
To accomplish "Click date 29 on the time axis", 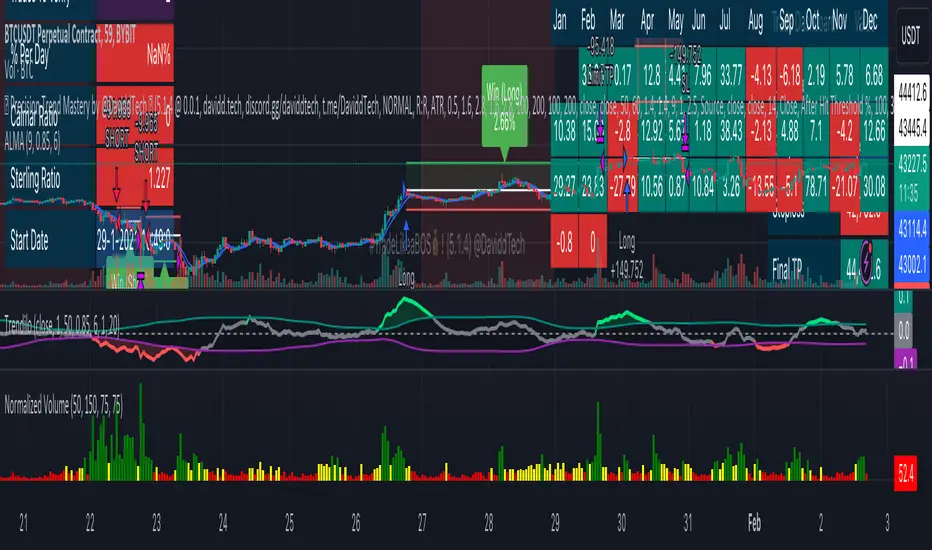I will [555, 523].
